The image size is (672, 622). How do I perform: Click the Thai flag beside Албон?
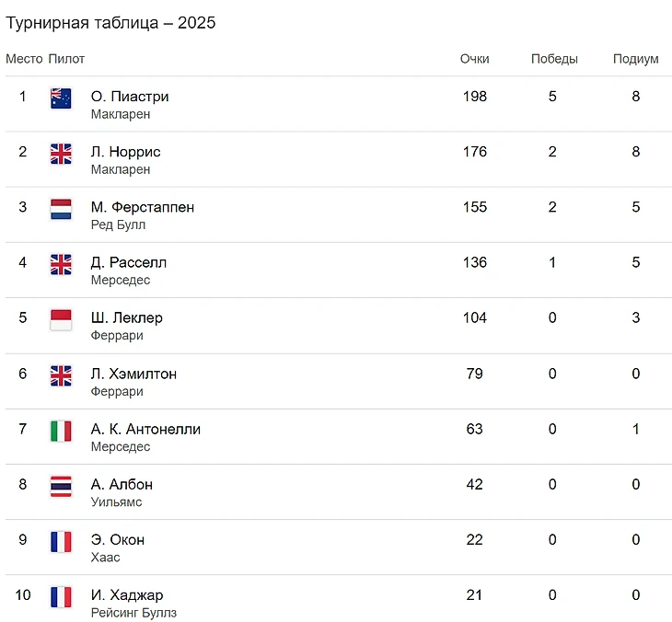pyautogui.click(x=61, y=486)
